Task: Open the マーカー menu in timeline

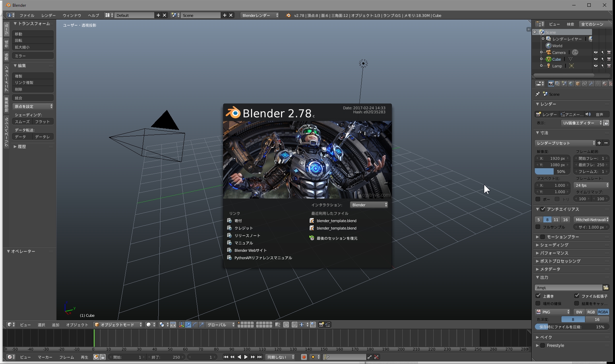Action: [45, 357]
